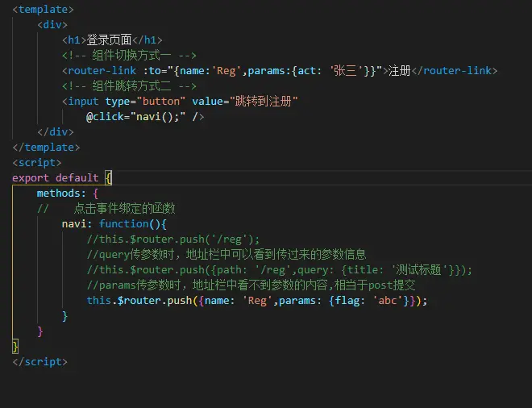Image resolution: width=532 pixels, height=408 pixels.
Task: Click the "navi();" handler string
Action: pos(158,117)
